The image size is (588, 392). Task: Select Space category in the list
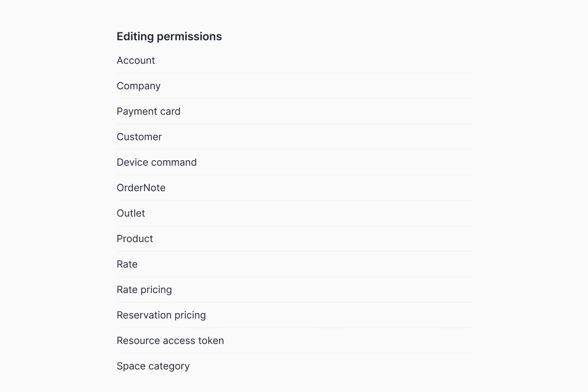point(294,367)
